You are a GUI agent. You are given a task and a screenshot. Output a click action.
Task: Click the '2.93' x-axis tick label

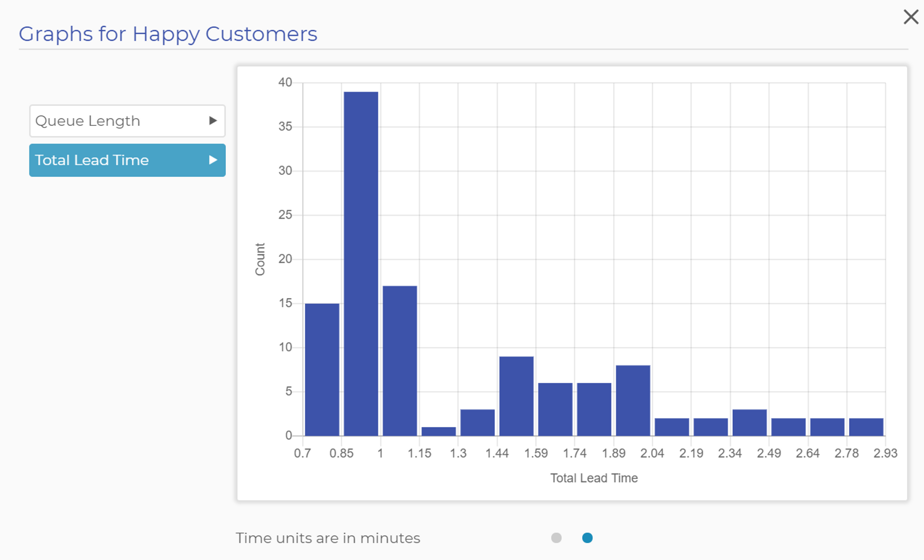(x=885, y=453)
